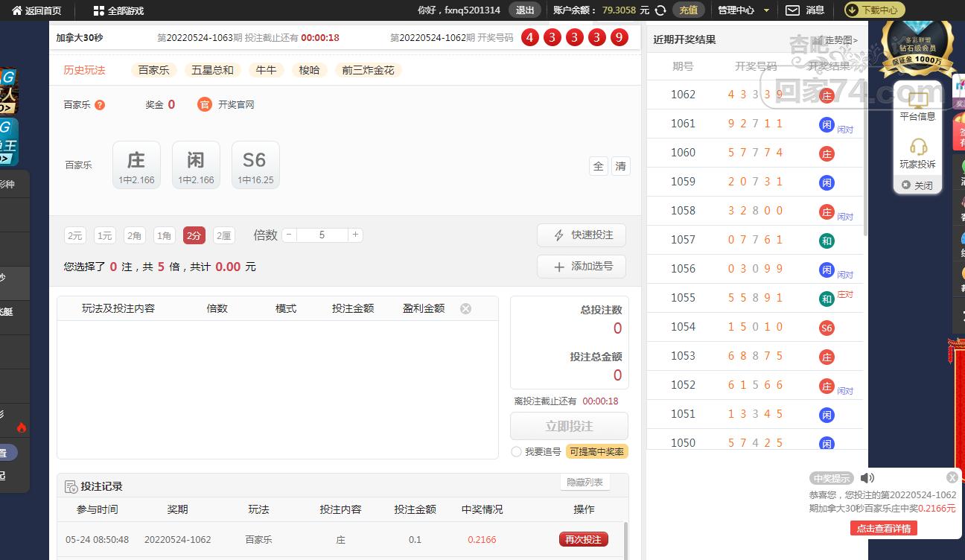Open 玩家投诉 headset icon
Screen dimensions: 965x560
(x=918, y=147)
